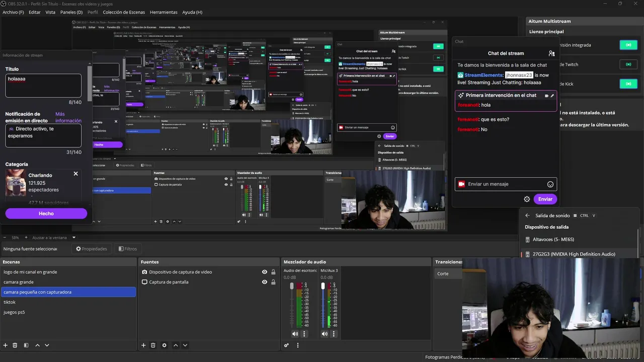Click notification text field Directo activo
This screenshot has width=644, height=362.
pyautogui.click(x=43, y=136)
